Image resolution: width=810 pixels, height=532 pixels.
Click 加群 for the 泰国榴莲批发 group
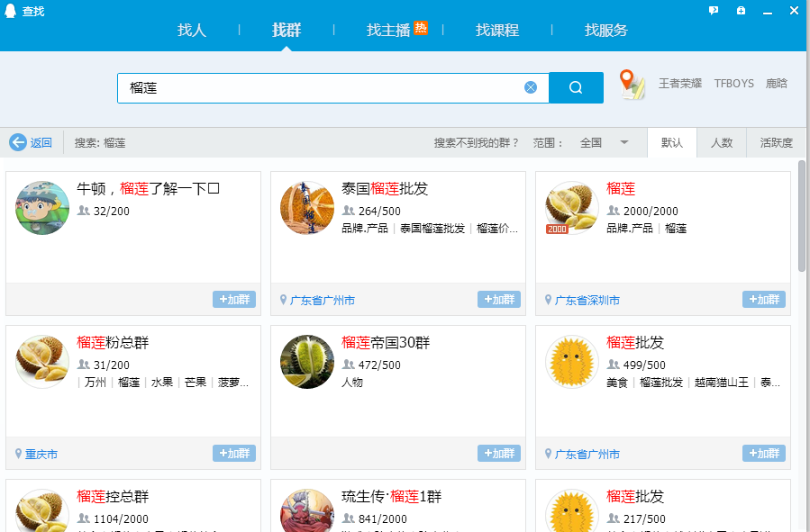498,299
